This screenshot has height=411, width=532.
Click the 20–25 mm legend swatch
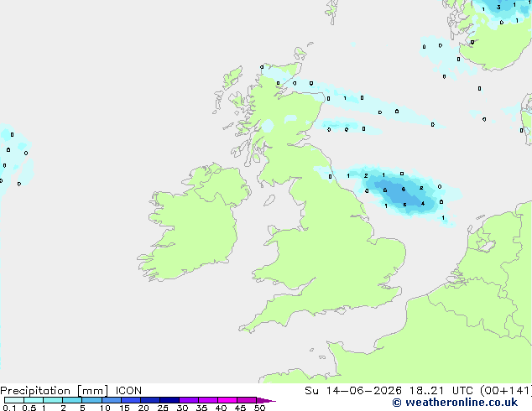(x=150, y=400)
